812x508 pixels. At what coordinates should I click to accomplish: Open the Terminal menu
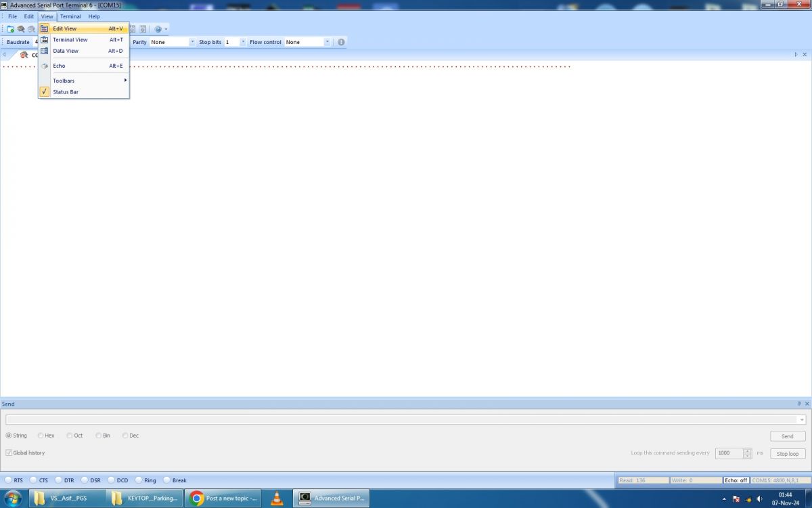pyautogui.click(x=70, y=16)
